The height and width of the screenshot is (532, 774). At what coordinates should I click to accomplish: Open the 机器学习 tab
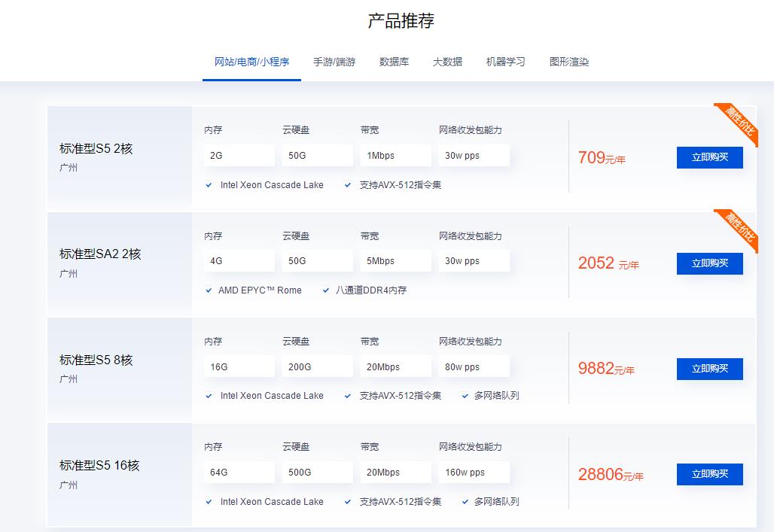[x=506, y=62]
